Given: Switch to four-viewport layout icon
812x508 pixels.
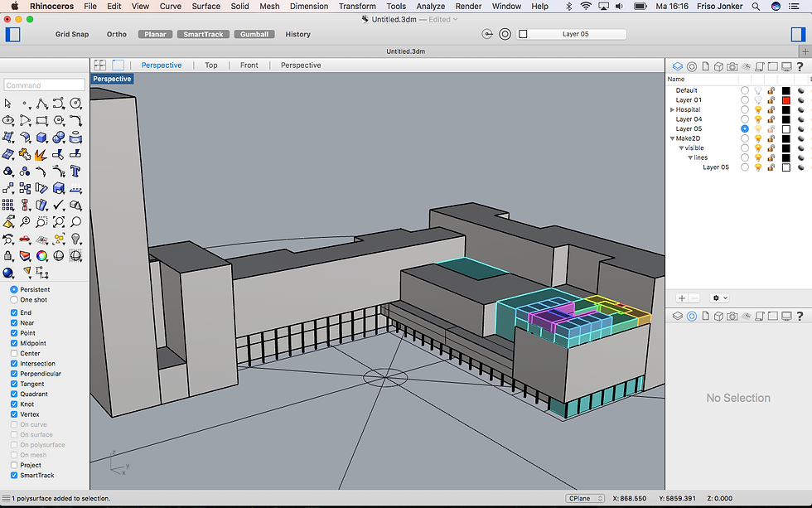Looking at the screenshot, I should click(100, 65).
